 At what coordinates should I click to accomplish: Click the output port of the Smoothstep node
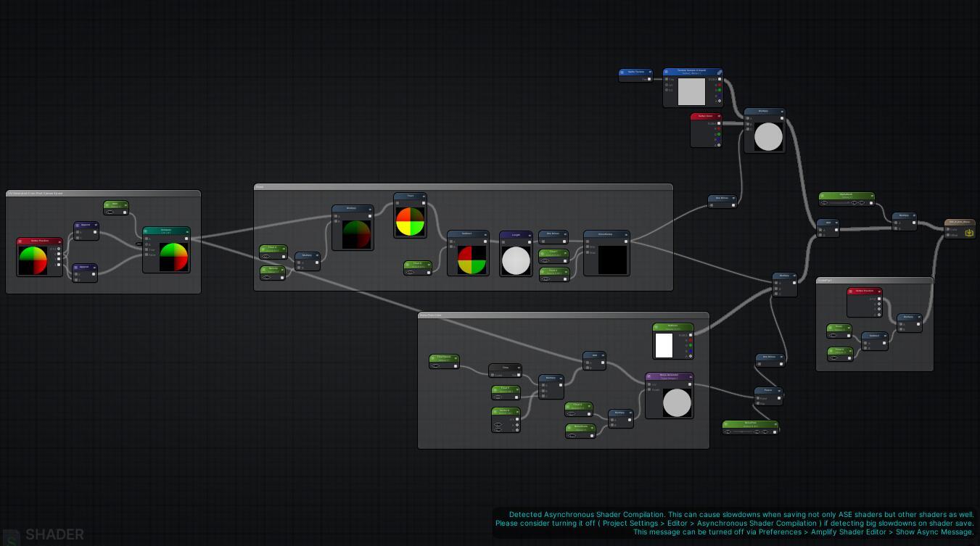[x=627, y=241]
